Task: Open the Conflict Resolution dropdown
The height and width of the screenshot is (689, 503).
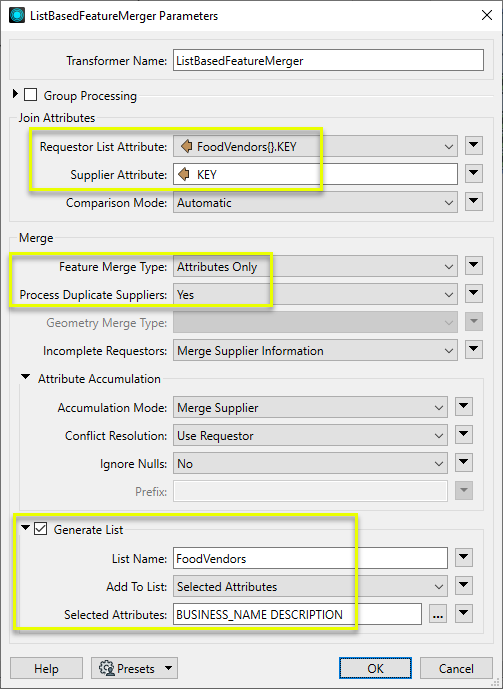Action: pyautogui.click(x=310, y=436)
